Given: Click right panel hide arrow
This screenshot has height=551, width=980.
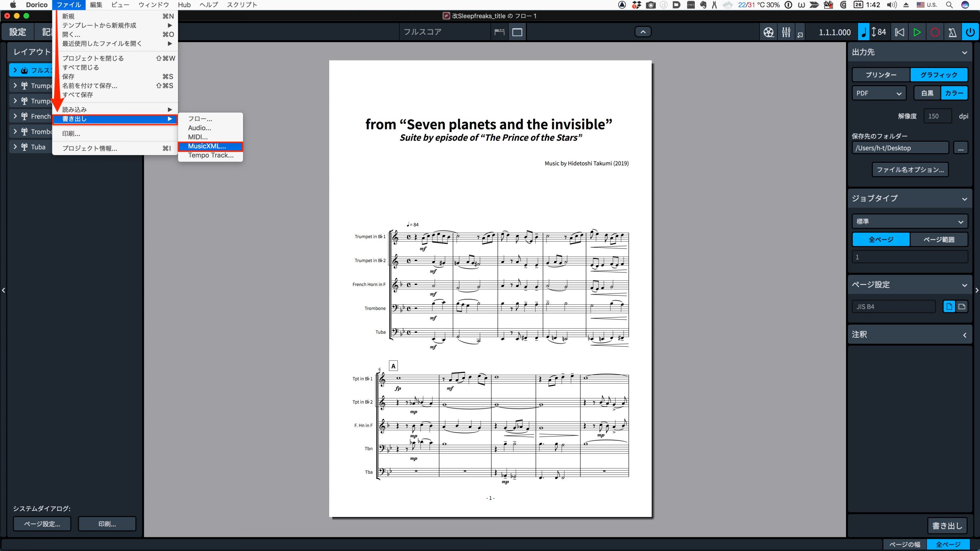Looking at the screenshot, I should pyautogui.click(x=977, y=290).
